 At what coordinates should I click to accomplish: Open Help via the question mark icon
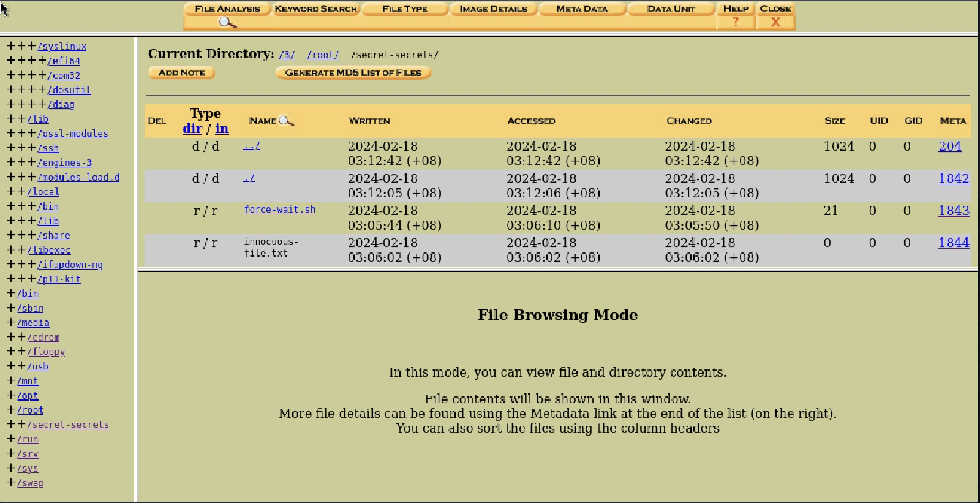coord(736,22)
